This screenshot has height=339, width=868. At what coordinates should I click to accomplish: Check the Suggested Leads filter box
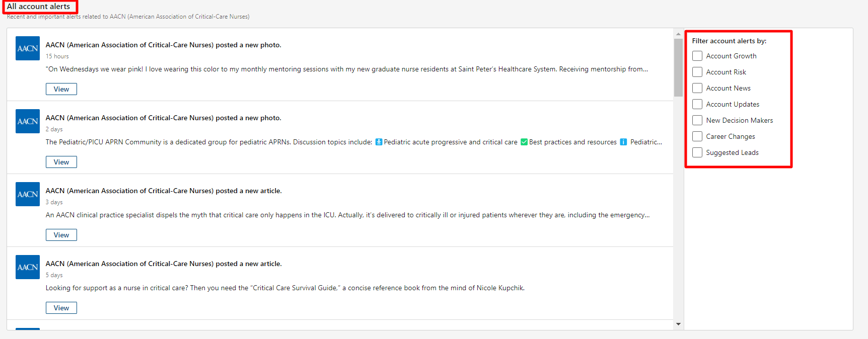pos(697,152)
